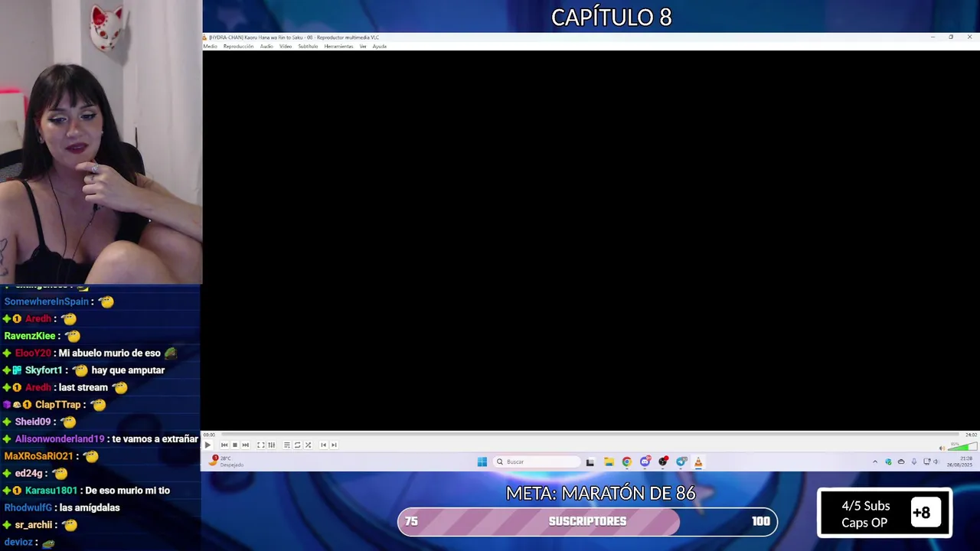Click the Windows Security tray icon

tap(888, 461)
